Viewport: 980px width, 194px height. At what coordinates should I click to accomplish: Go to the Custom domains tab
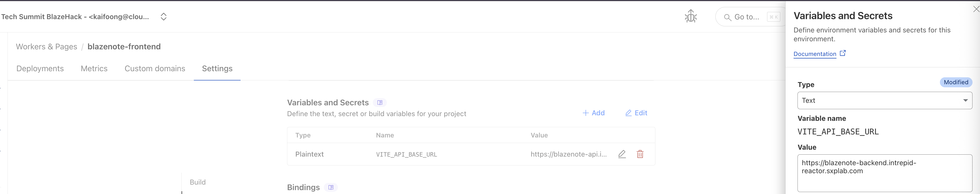coord(155,69)
